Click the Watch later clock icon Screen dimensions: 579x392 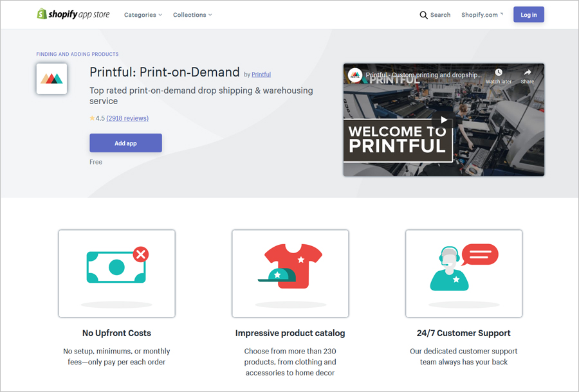pos(499,72)
